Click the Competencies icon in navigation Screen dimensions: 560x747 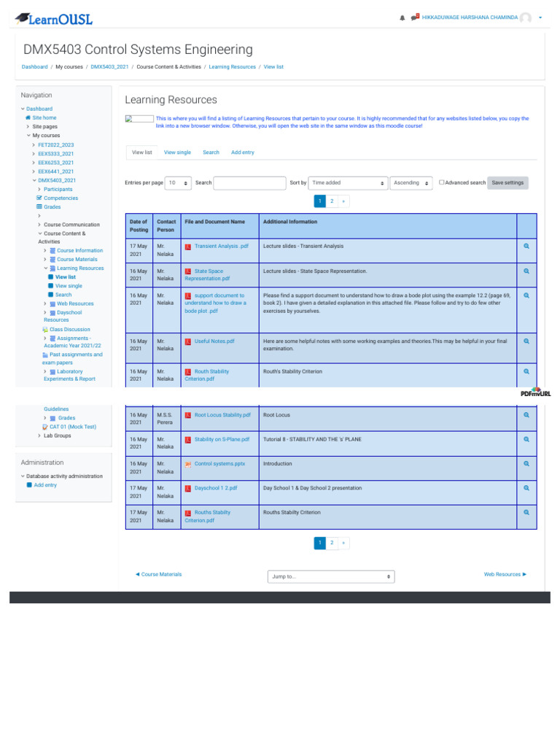point(39,198)
